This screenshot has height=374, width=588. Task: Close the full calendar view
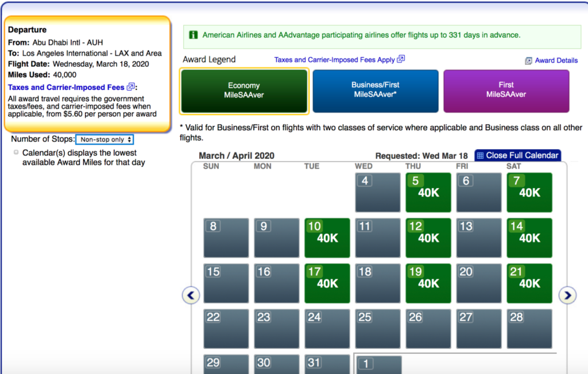point(518,155)
